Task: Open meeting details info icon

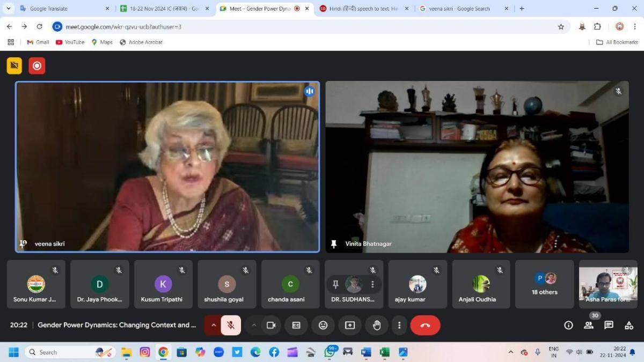Action: point(568,325)
